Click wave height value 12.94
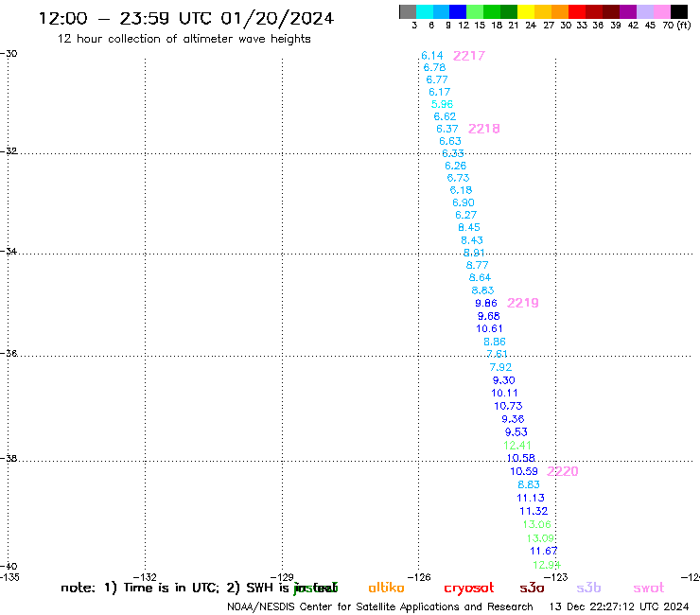This screenshot has width=700, height=615. (547, 565)
